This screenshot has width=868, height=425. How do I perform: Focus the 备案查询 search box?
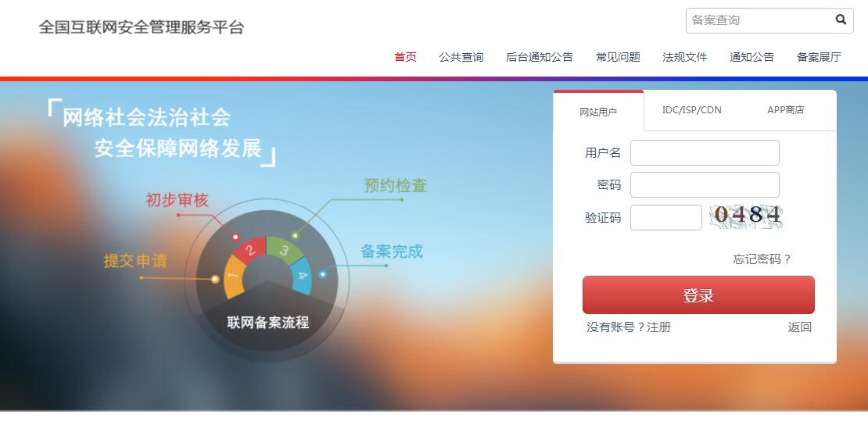[760, 20]
